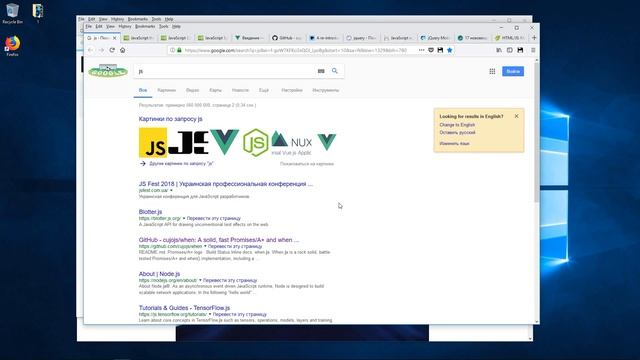This screenshot has width=640, height=360.
Task: Show sidebars using the sidebar icon
Action: pyautogui.click(x=509, y=50)
